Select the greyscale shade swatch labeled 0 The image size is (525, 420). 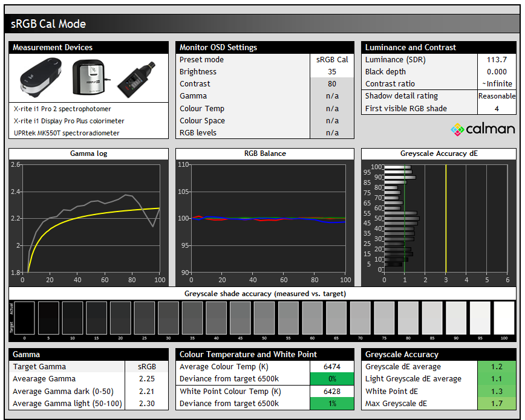pos(24,317)
